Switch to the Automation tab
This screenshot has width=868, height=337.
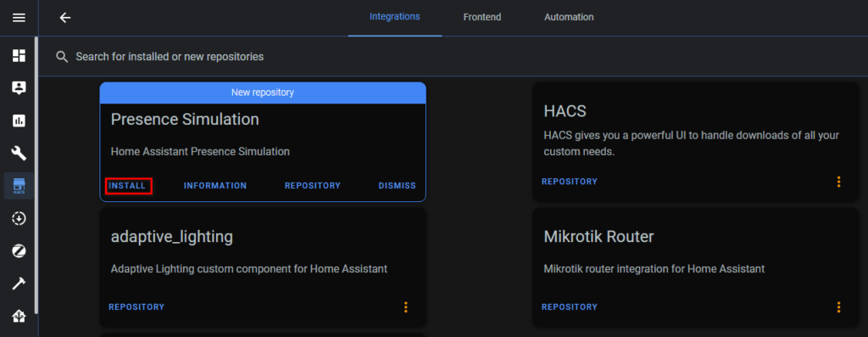pos(569,17)
